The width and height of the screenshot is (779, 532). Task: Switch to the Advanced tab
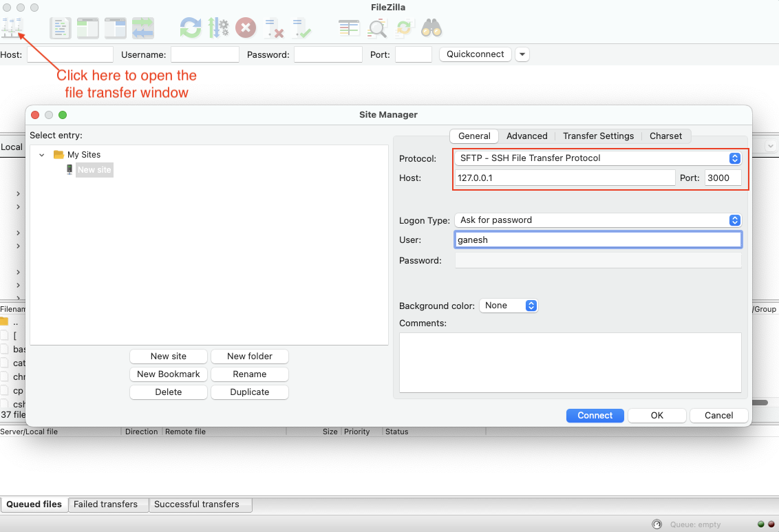[526, 136]
